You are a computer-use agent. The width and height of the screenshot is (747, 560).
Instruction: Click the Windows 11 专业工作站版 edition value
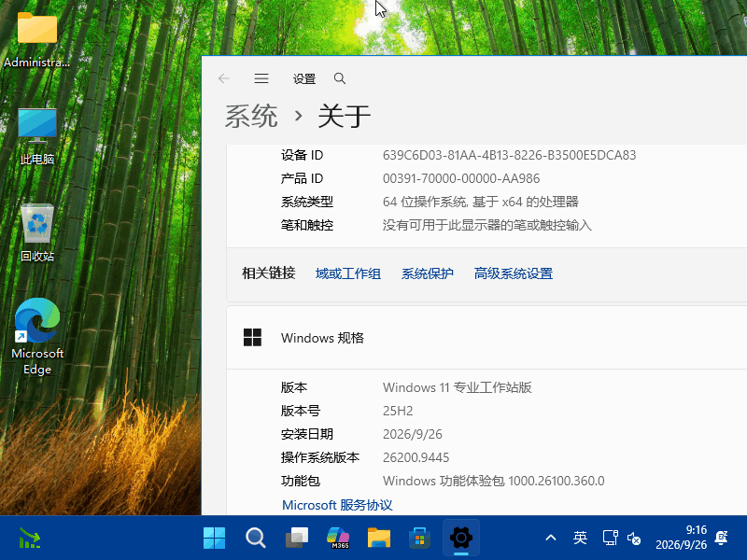coord(458,387)
